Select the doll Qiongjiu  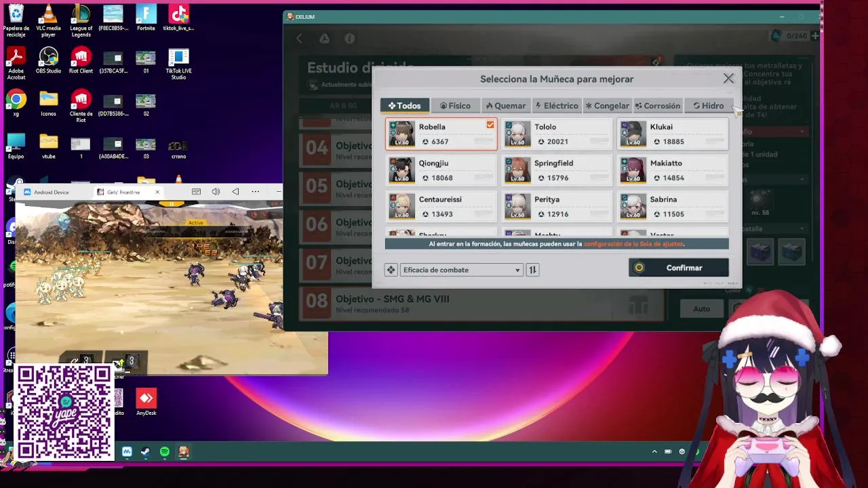coord(441,170)
